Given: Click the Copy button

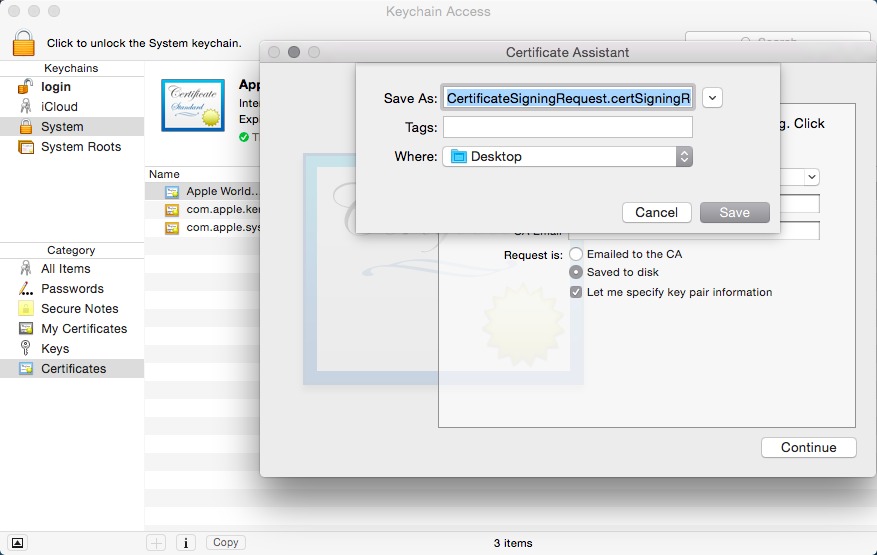Looking at the screenshot, I should (225, 542).
